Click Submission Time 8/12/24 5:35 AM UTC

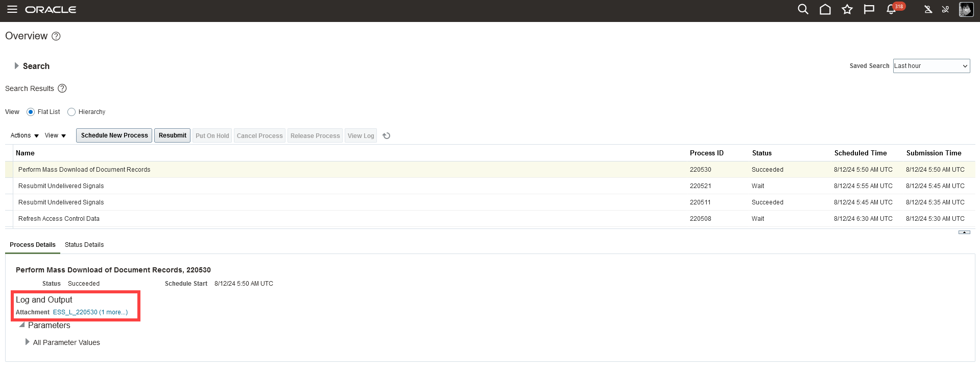tap(935, 202)
